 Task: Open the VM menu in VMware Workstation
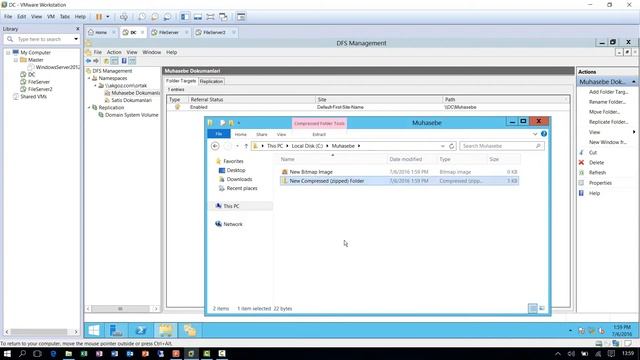point(51,17)
